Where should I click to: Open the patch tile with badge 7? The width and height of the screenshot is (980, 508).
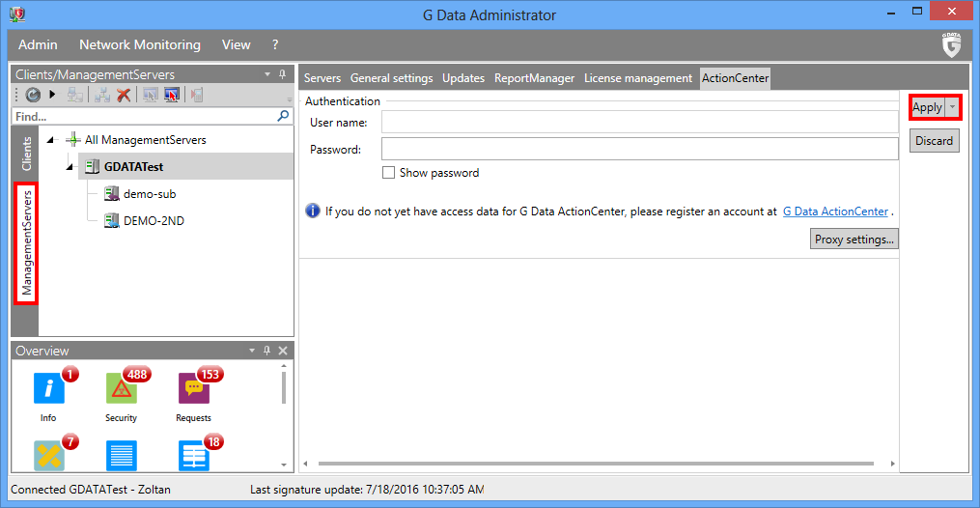[48, 456]
